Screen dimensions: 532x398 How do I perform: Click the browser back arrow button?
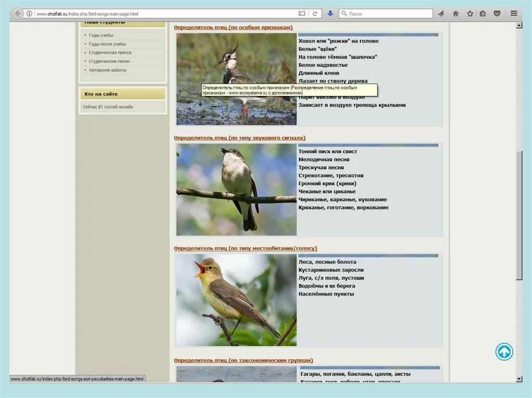(17, 13)
